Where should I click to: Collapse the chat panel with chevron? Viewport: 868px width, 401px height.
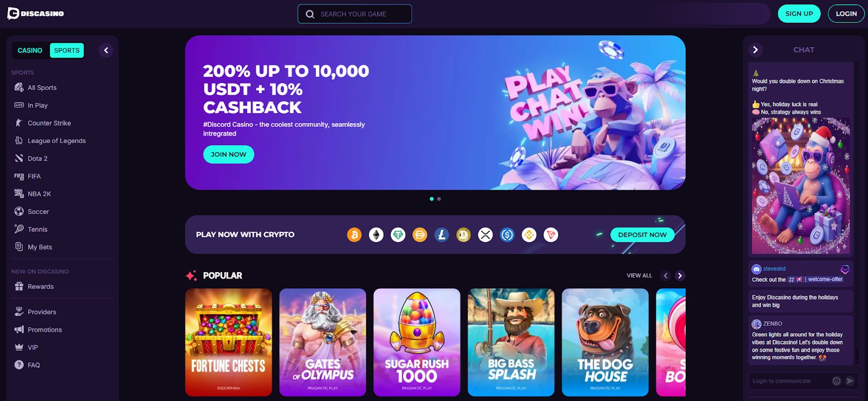[755, 50]
